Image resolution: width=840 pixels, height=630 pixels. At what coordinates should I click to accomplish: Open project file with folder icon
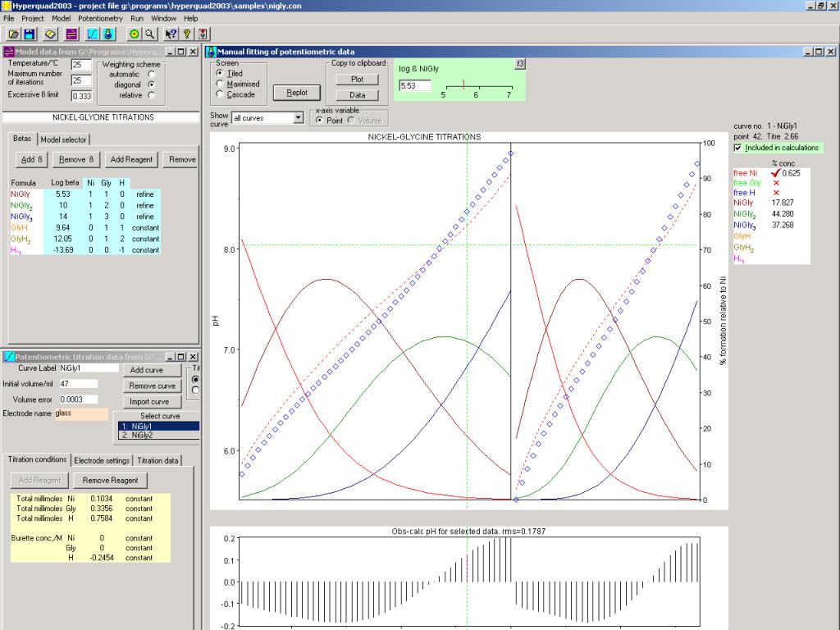(x=13, y=34)
